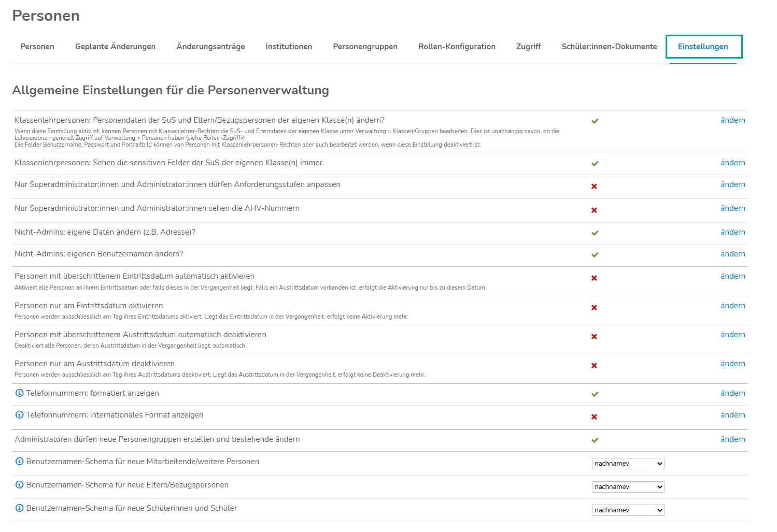Image resolution: width=777 pixels, height=532 pixels.
Task: Toggle green check for Personengruppen erstellen setting
Action: (595, 440)
